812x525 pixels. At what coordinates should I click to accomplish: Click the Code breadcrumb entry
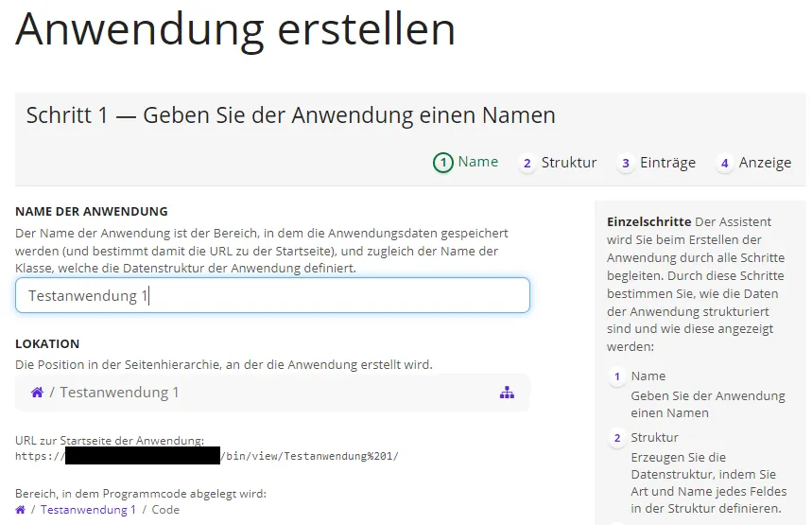165,510
